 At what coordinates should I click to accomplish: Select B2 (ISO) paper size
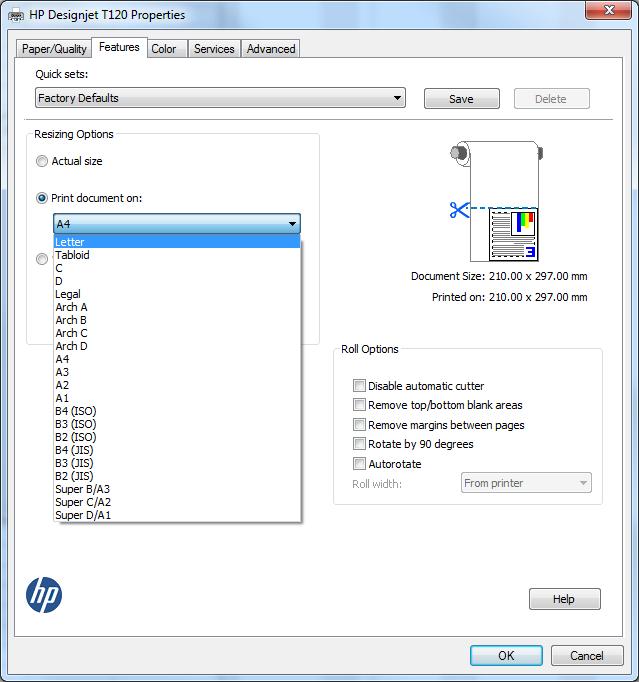(177, 437)
